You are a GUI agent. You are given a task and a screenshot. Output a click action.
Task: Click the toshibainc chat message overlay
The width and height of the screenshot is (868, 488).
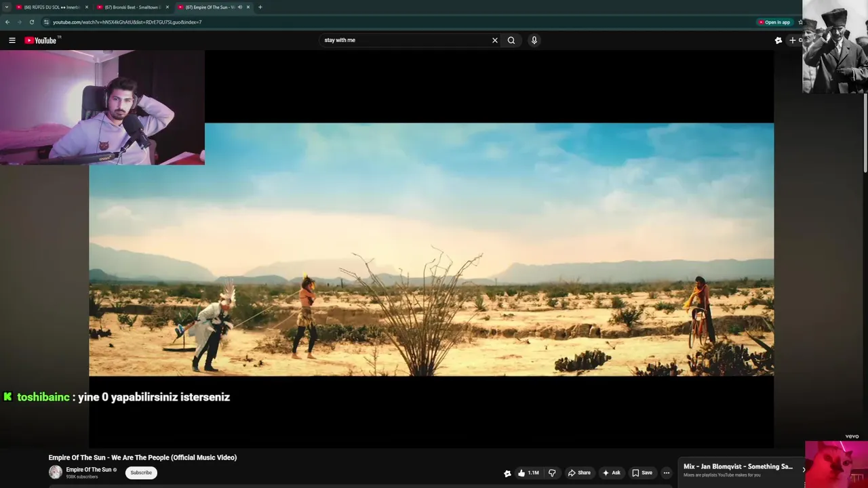[117, 397]
